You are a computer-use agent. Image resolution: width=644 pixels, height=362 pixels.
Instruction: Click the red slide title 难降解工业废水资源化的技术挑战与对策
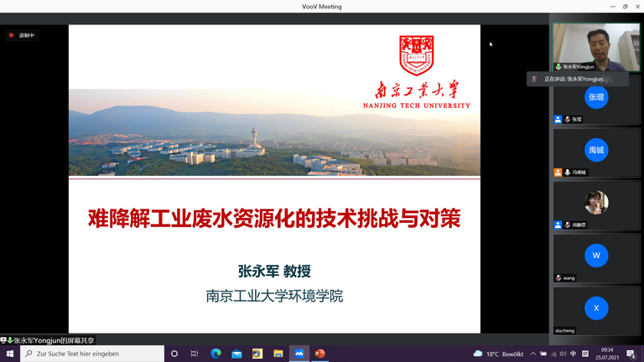(274, 219)
